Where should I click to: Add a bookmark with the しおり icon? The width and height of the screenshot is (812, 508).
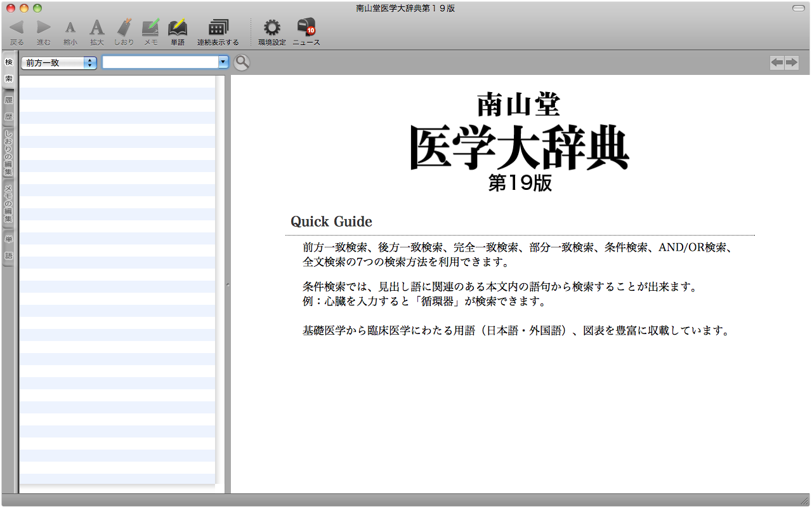(x=124, y=27)
